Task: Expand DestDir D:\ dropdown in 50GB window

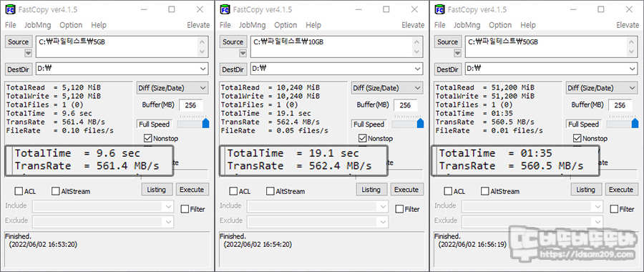Action: click(633, 69)
